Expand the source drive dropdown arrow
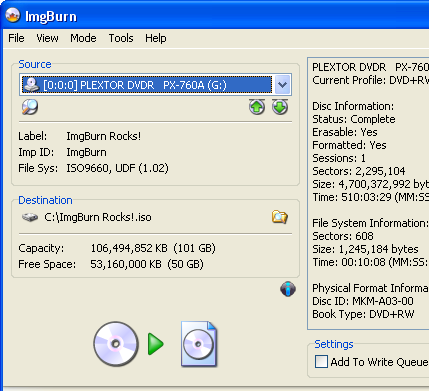Image resolution: width=429 pixels, height=391 pixels. coord(282,85)
